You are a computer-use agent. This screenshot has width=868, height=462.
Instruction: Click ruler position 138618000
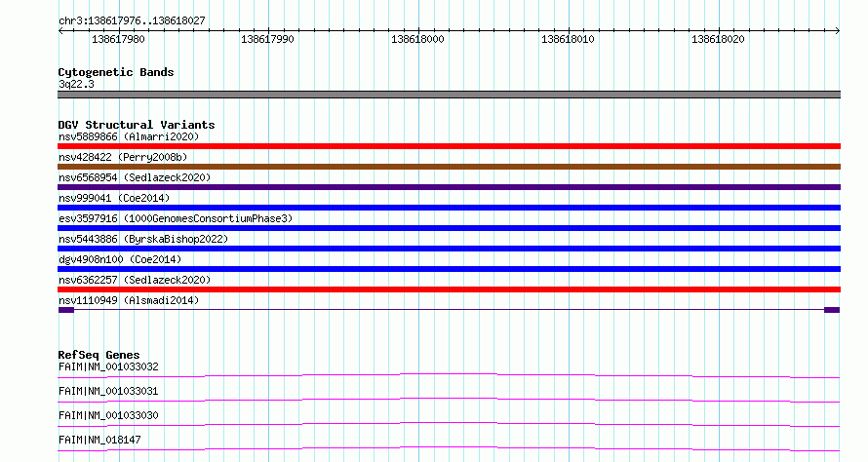tap(417, 39)
